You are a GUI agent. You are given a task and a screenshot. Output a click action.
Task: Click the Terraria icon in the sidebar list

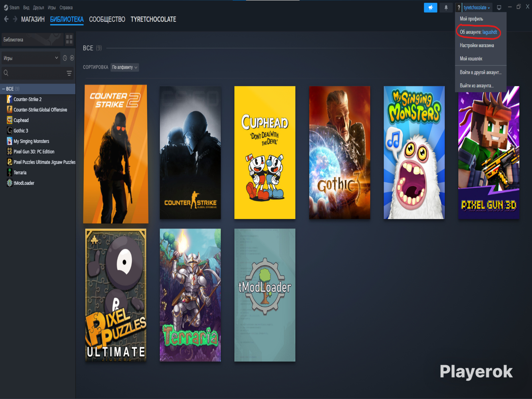point(10,172)
